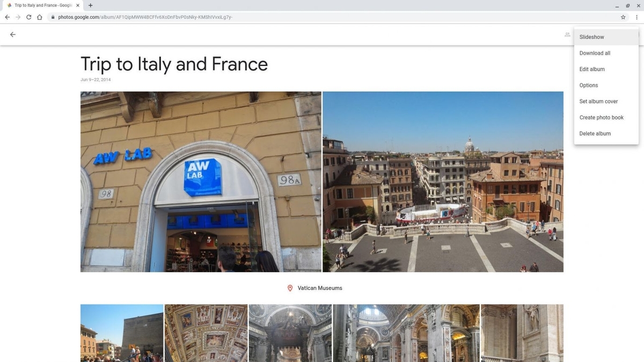Click the bookmark star in the address bar
The width and height of the screenshot is (644, 362).
623,17
